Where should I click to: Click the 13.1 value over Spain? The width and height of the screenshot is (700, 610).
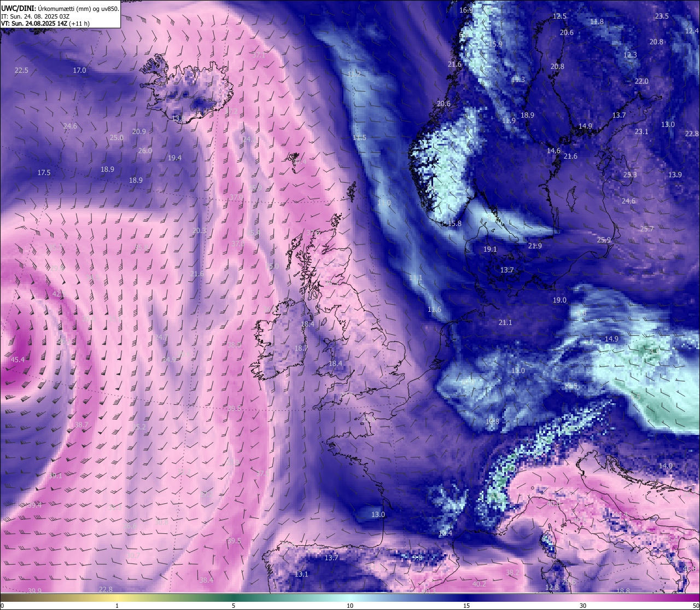click(301, 574)
